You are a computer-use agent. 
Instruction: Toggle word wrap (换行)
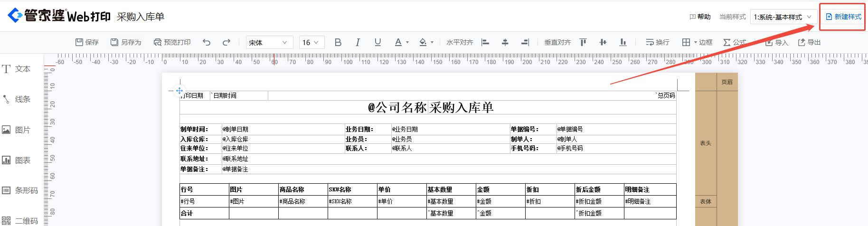[657, 42]
